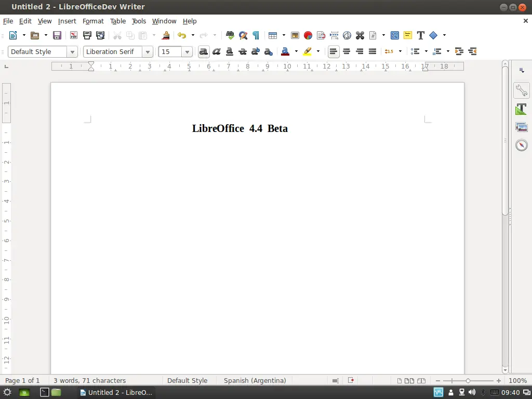Insert a chart with the pie chart icon
This screenshot has width=532, height=399.
308,35
